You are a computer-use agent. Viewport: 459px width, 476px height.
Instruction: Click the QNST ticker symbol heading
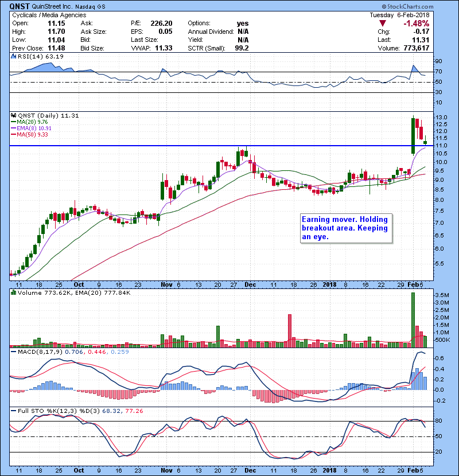20,6
